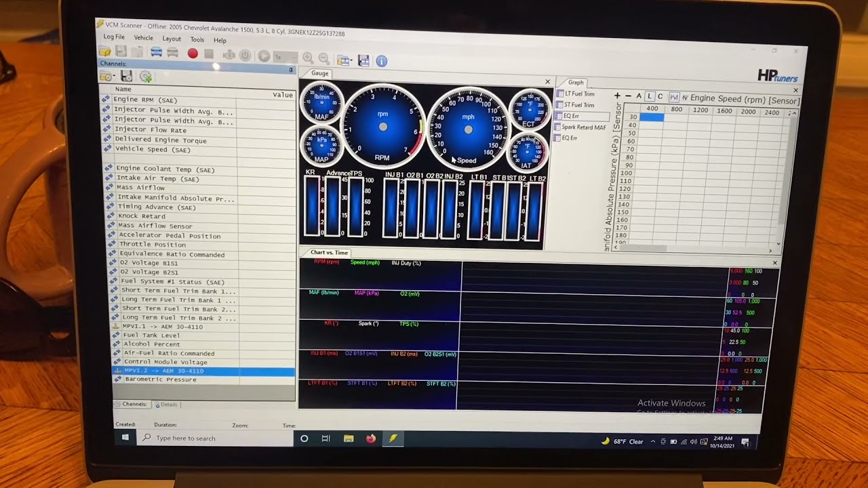Click the gray power button icon
The image size is (868, 488).
point(245,55)
